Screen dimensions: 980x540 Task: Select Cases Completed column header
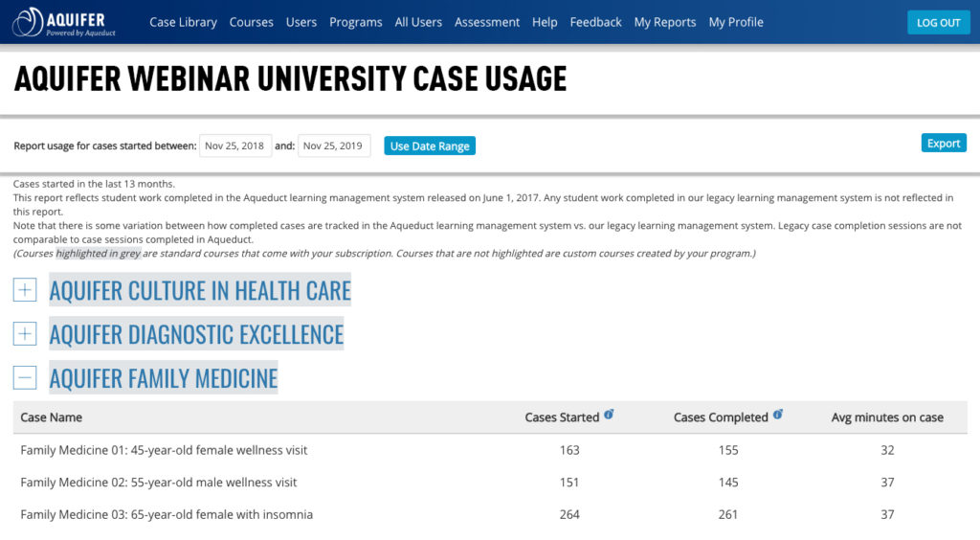click(721, 417)
